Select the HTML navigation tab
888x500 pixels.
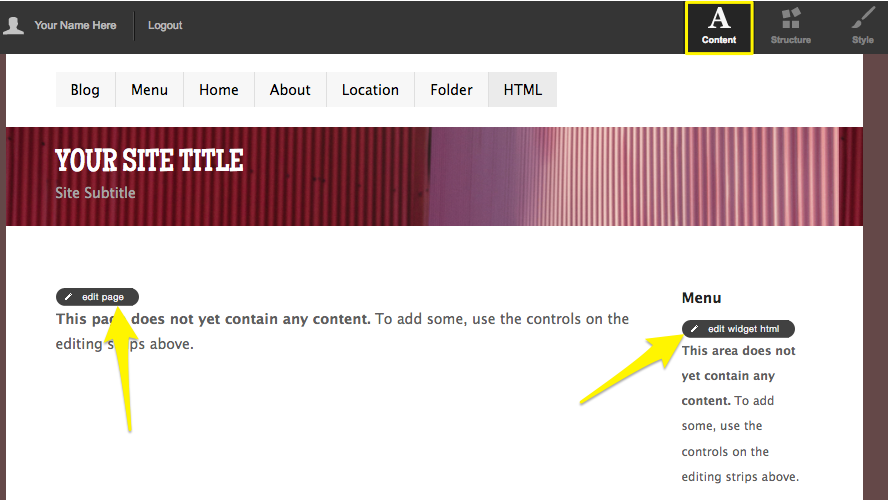(522, 89)
